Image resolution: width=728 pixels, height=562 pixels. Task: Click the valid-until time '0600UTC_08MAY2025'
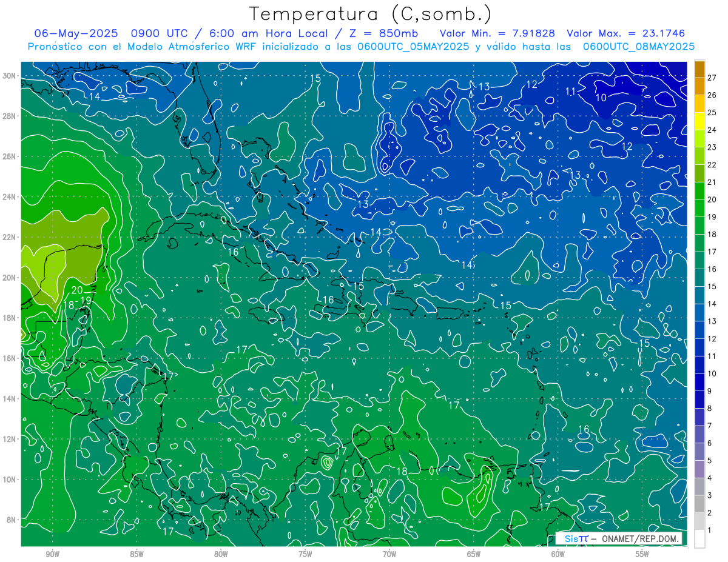pyautogui.click(x=639, y=46)
